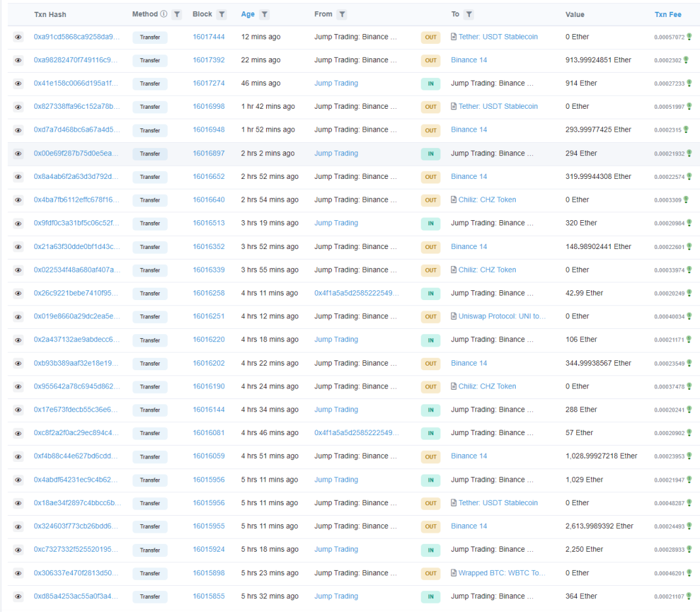Click the green icon beside fee 0.00057072
This screenshot has height=612, width=700.
689,37
